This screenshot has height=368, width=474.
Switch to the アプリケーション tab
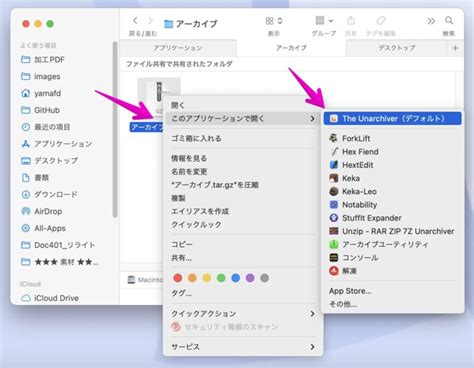178,48
